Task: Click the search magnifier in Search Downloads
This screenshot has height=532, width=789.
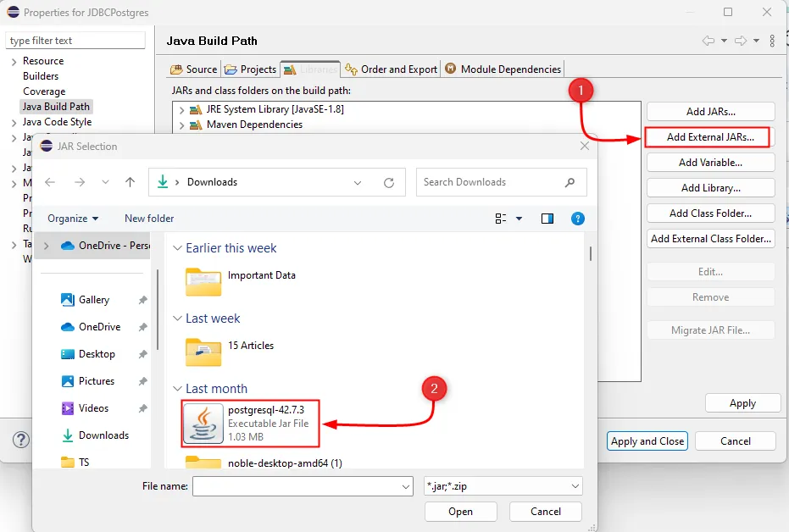Action: click(x=570, y=182)
